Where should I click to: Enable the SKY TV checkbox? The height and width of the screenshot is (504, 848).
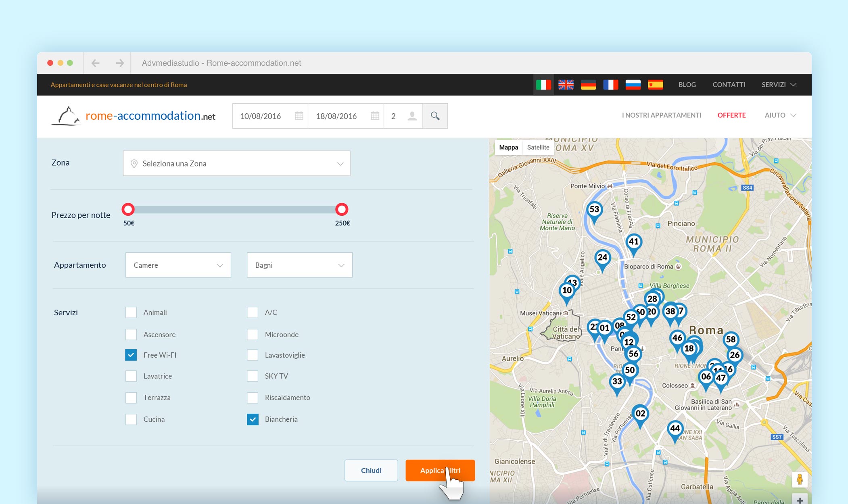[253, 376]
